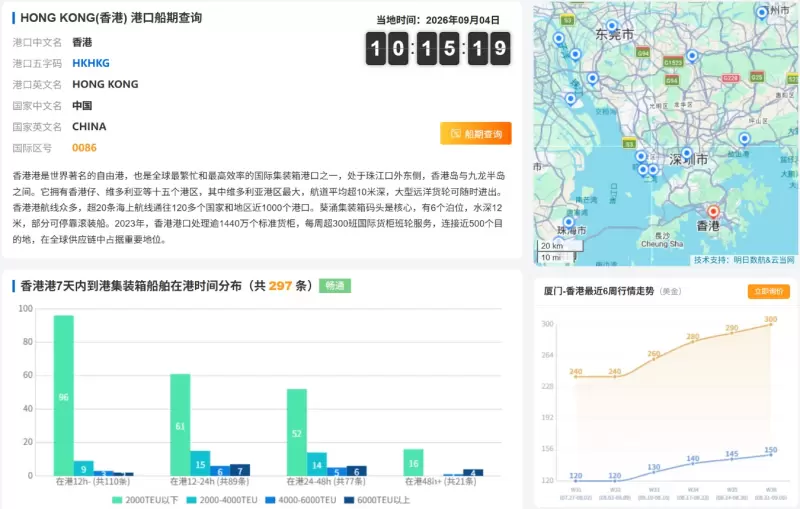Open the HKHKG port code link
Image resolution: width=800 pixels, height=509 pixels.
[91, 63]
